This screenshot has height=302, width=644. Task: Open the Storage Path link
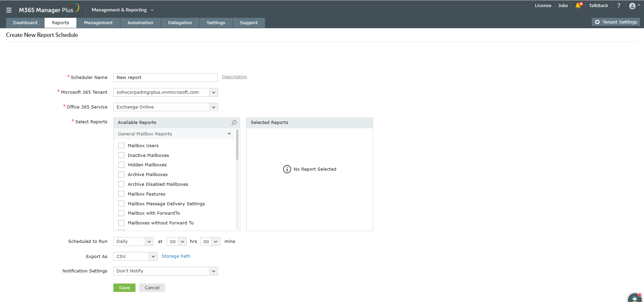pyautogui.click(x=176, y=256)
